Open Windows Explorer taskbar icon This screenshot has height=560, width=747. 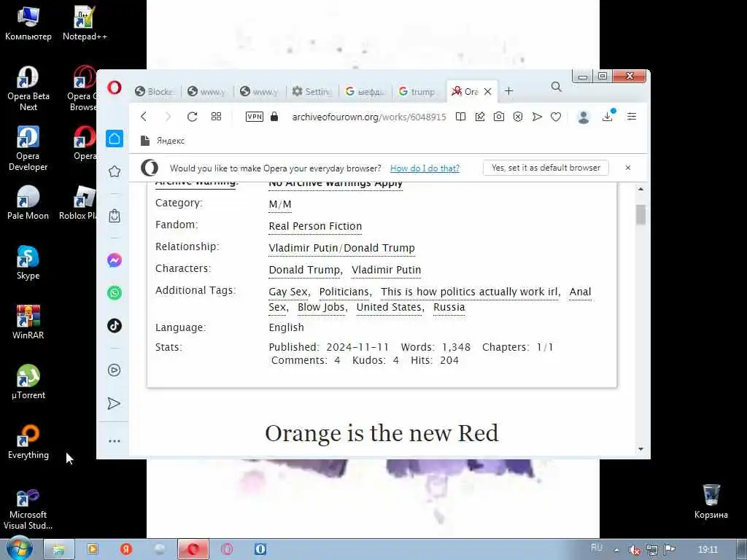point(59,550)
